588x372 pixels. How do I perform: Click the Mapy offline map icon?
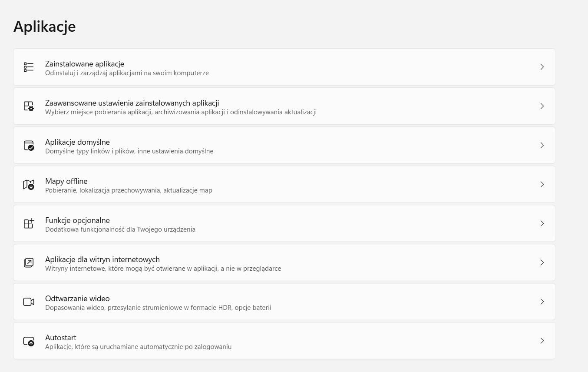[29, 184]
